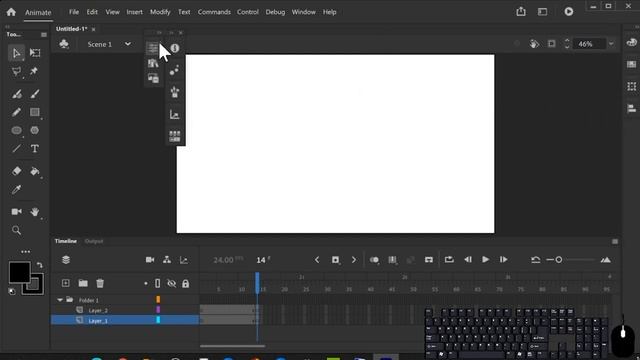Choose the Lasso tool
Viewport: 640px width, 360px height.
pyautogui.click(x=16, y=71)
